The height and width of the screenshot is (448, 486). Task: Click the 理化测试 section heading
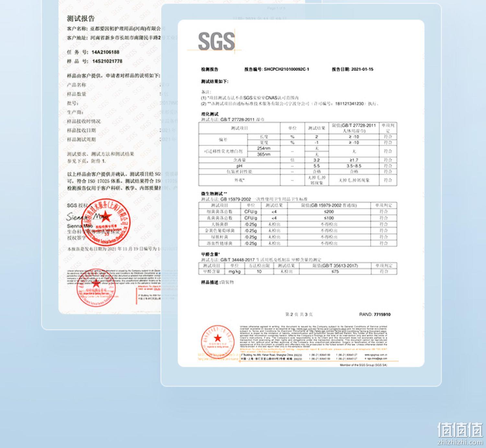pos(210,114)
